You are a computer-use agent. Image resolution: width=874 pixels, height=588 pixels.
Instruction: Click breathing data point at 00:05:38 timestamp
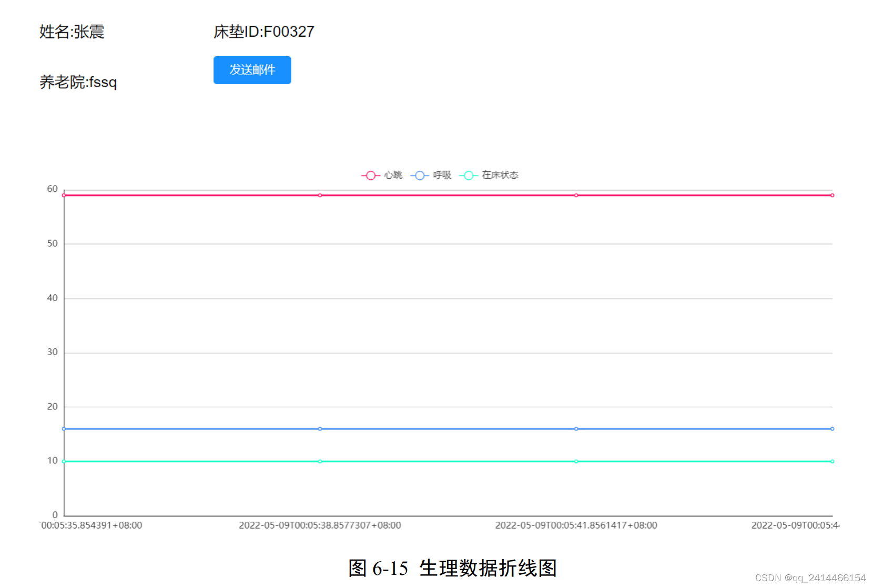click(x=320, y=429)
